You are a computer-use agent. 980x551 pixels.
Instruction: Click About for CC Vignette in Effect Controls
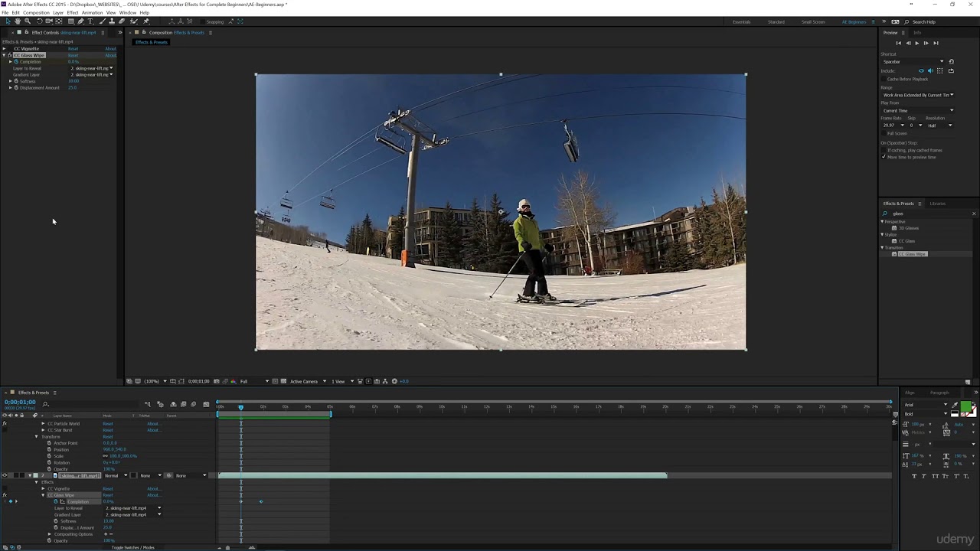[111, 49]
